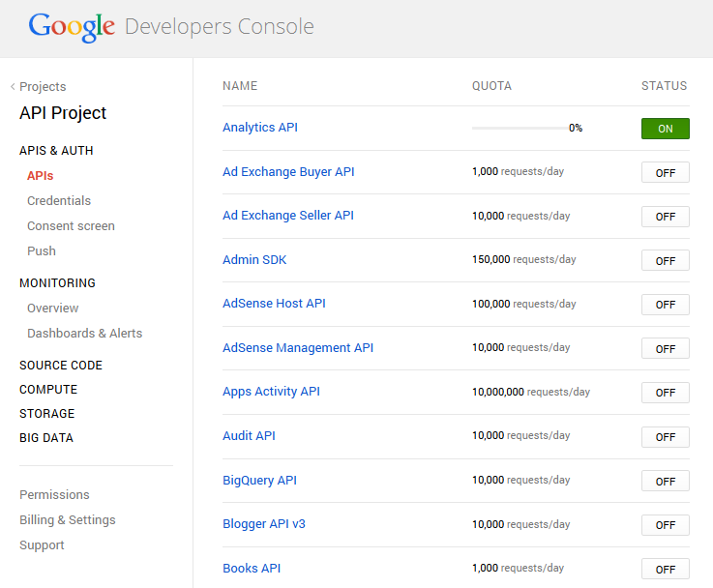Click the Developers Console title
Screen dimensions: 713x588
(220, 27)
